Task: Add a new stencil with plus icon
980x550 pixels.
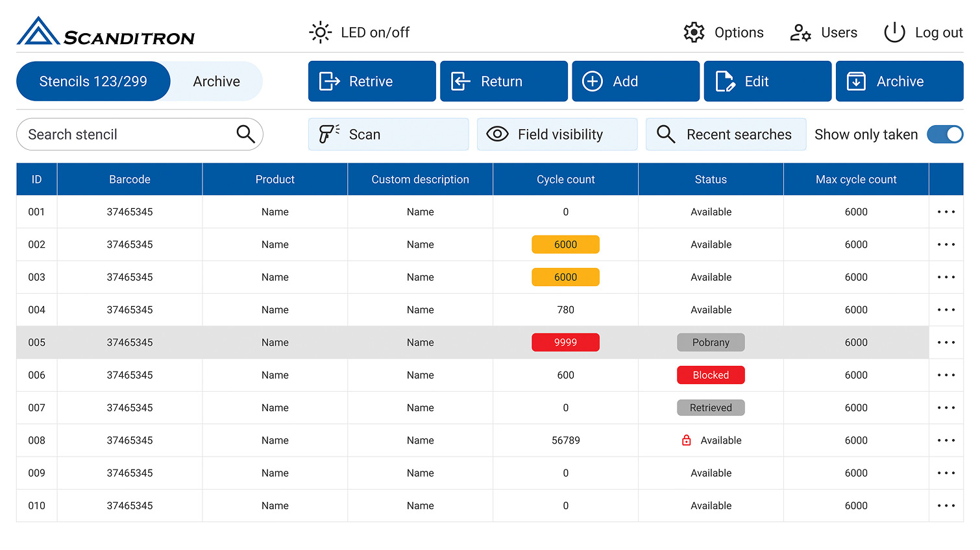Action: pos(635,81)
